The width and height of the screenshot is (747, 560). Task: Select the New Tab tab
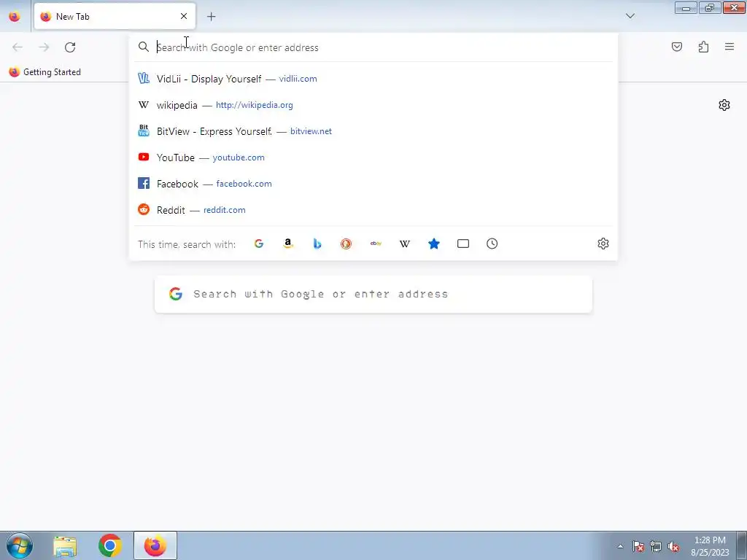(x=115, y=16)
